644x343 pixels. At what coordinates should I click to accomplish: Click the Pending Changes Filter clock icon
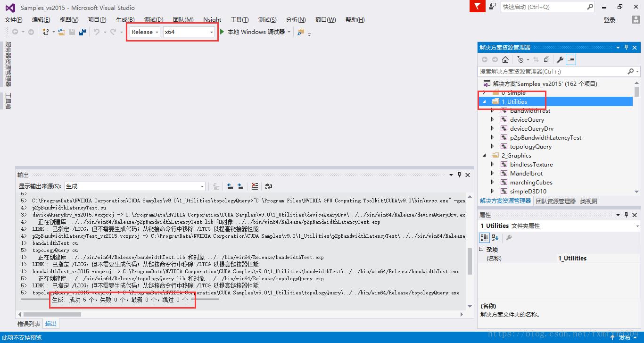tap(520, 59)
